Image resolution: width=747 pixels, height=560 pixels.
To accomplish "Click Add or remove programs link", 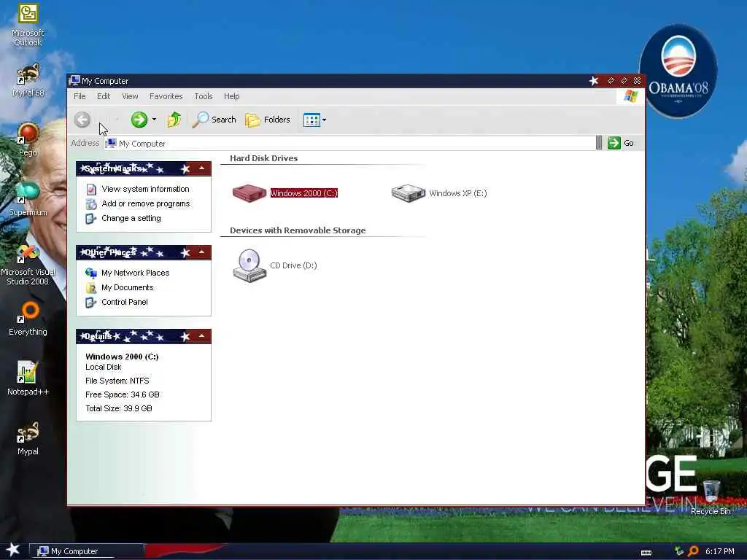I will click(145, 203).
